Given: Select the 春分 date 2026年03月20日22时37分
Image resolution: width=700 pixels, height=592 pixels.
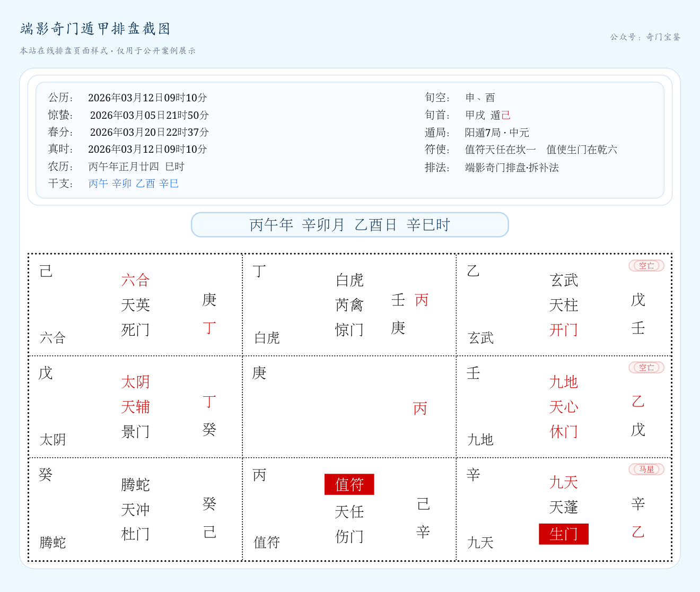Looking at the screenshot, I should 150,132.
